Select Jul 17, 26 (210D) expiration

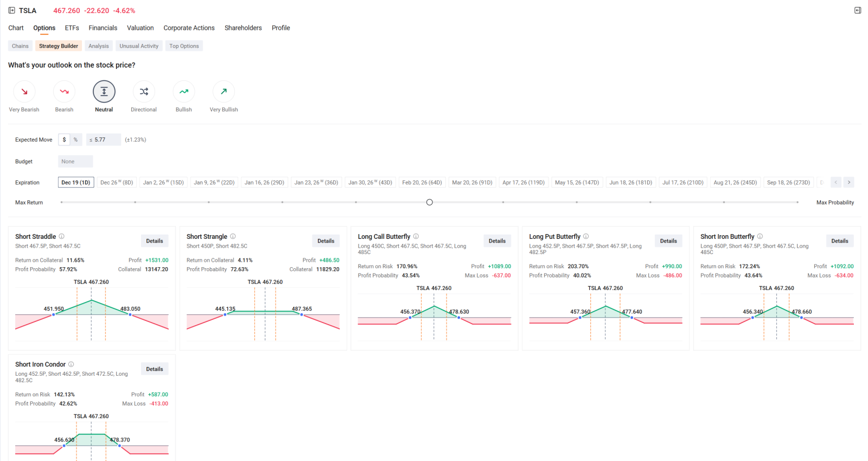(683, 182)
